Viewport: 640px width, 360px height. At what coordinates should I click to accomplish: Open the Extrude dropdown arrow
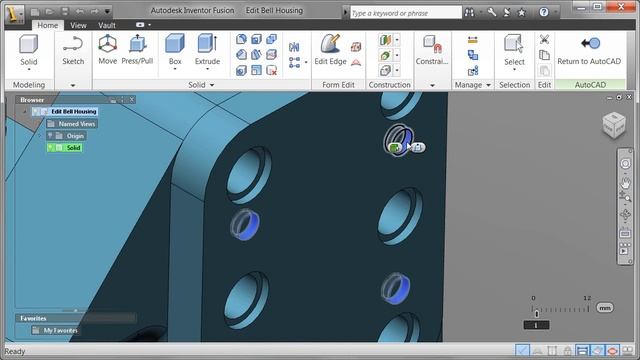pos(207,69)
